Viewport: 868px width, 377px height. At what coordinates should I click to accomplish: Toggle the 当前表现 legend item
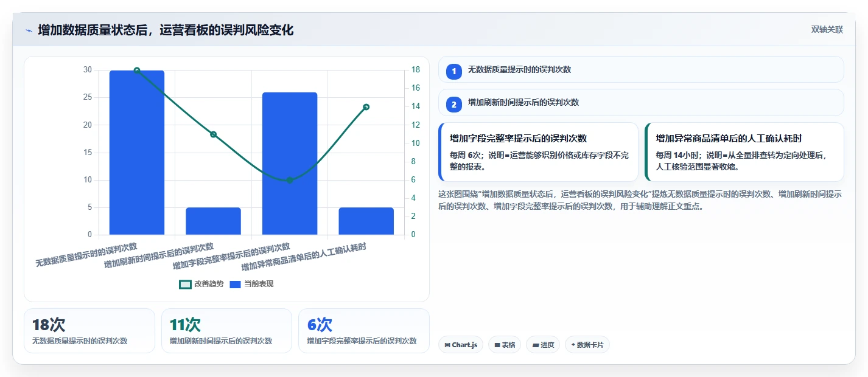point(251,284)
